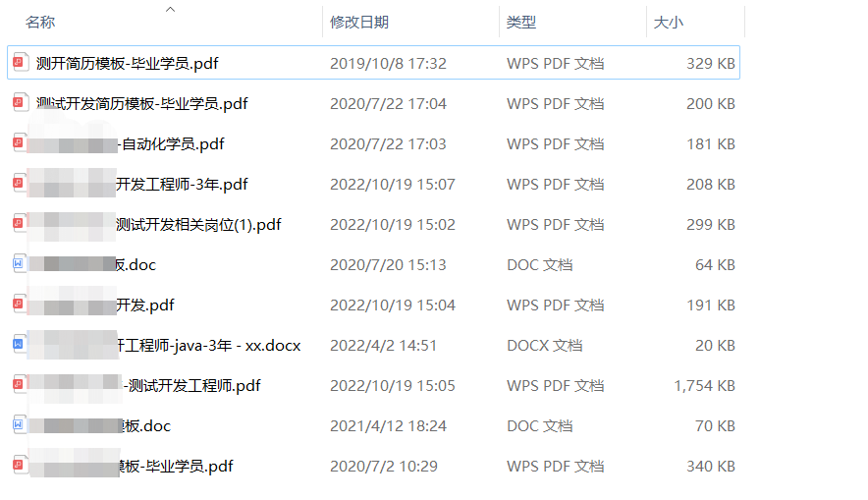Select the file ending 开发.pdf, 191 KB
The image size is (868, 500).
coord(374,306)
